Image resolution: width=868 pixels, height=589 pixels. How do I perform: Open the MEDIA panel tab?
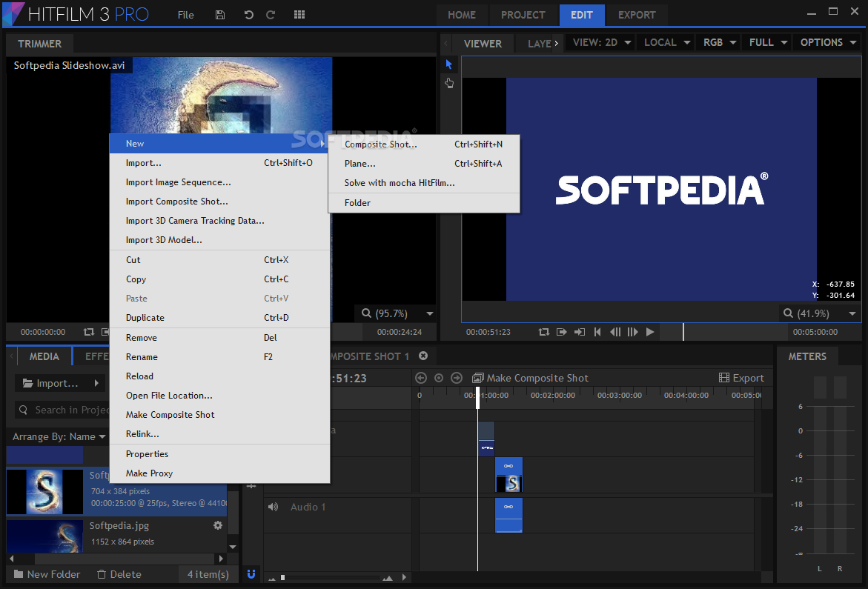tap(44, 356)
